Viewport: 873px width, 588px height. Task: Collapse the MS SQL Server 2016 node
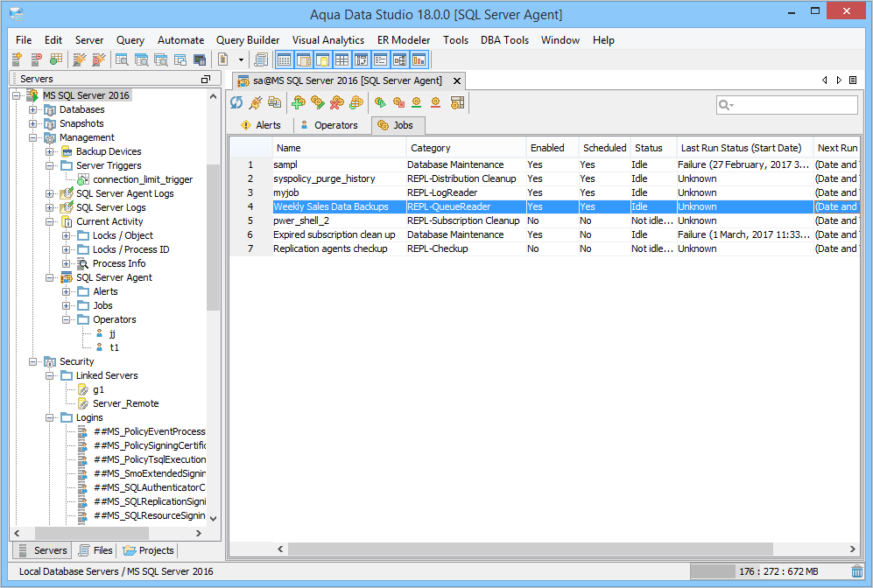pos(16,95)
